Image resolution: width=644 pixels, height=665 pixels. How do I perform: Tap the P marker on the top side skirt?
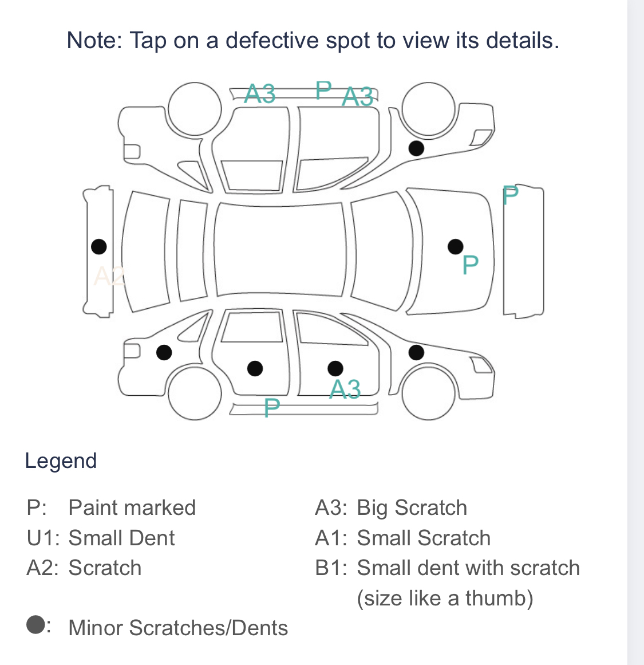[323, 90]
